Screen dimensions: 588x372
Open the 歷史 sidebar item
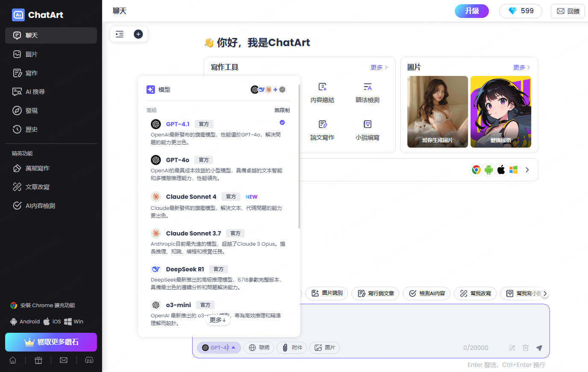(x=51, y=129)
